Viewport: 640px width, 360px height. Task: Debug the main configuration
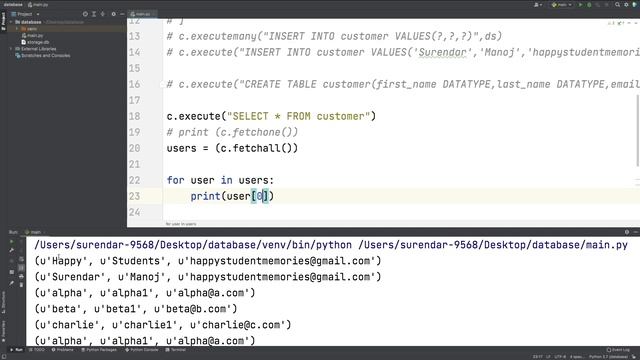pos(589,4)
